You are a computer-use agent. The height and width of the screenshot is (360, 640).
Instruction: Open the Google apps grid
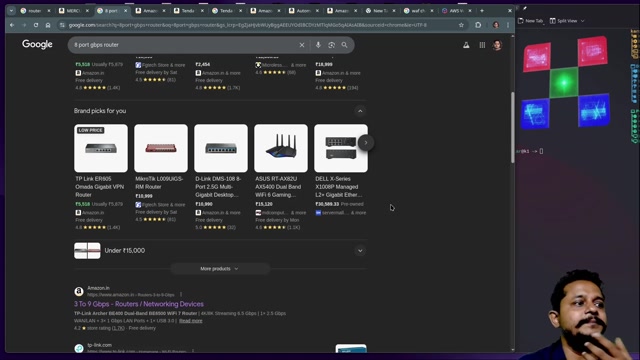click(482, 45)
